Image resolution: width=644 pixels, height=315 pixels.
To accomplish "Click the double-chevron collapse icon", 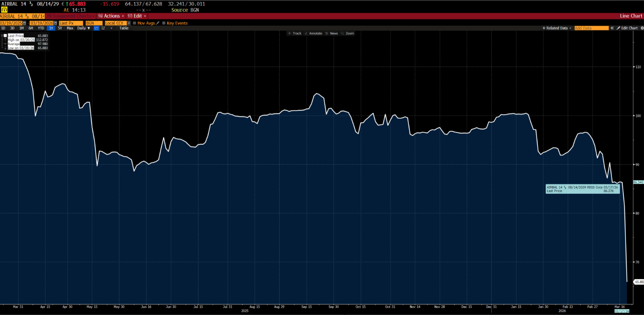I will (x=612, y=28).
